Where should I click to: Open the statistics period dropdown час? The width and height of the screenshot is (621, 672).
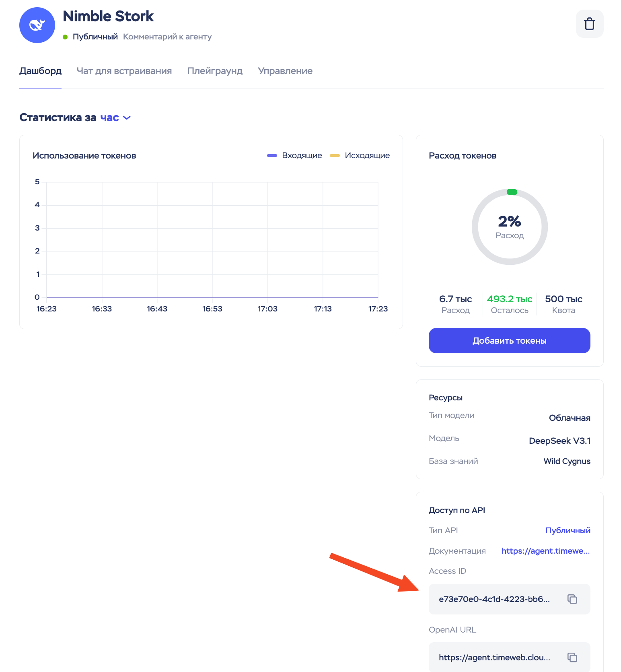point(110,117)
